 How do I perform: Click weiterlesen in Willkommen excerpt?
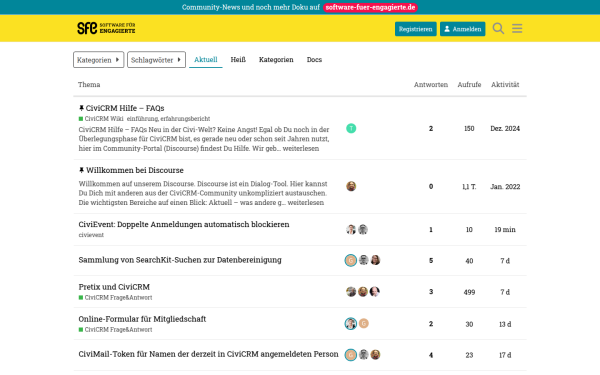pos(306,203)
